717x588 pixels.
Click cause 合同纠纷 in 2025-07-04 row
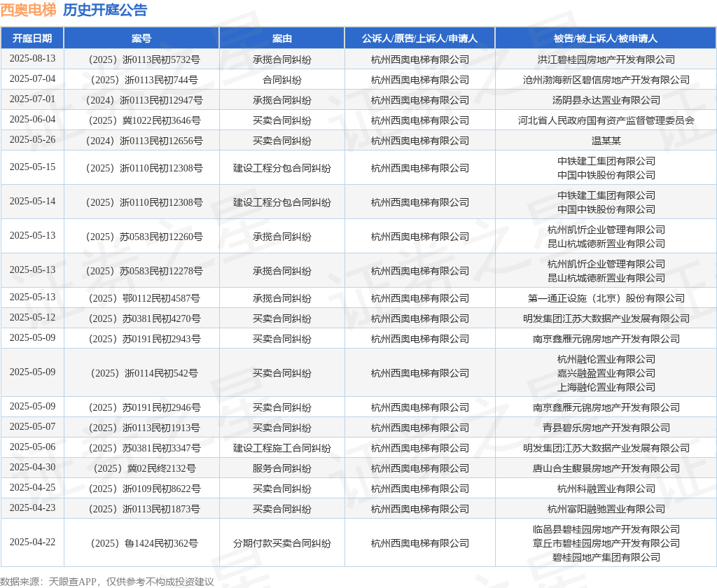pyautogui.click(x=281, y=80)
